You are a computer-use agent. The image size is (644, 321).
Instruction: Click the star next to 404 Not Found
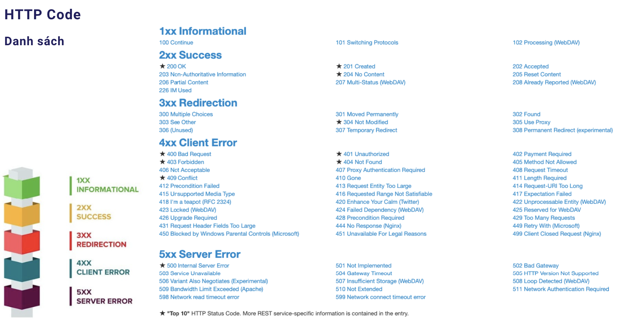[x=339, y=162]
